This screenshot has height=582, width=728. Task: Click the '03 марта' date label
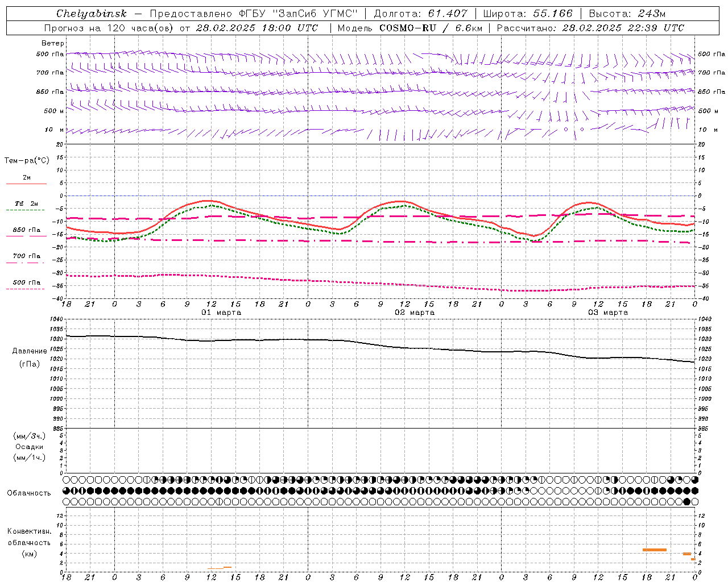tap(609, 313)
